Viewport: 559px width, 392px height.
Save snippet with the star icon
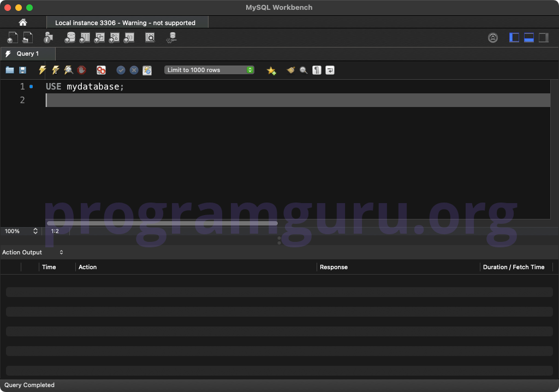271,70
